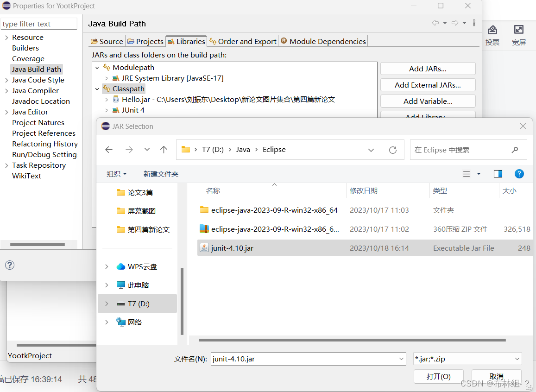Open the view menu via three-dot icon
Screen dimensions: 536x392
point(474,24)
